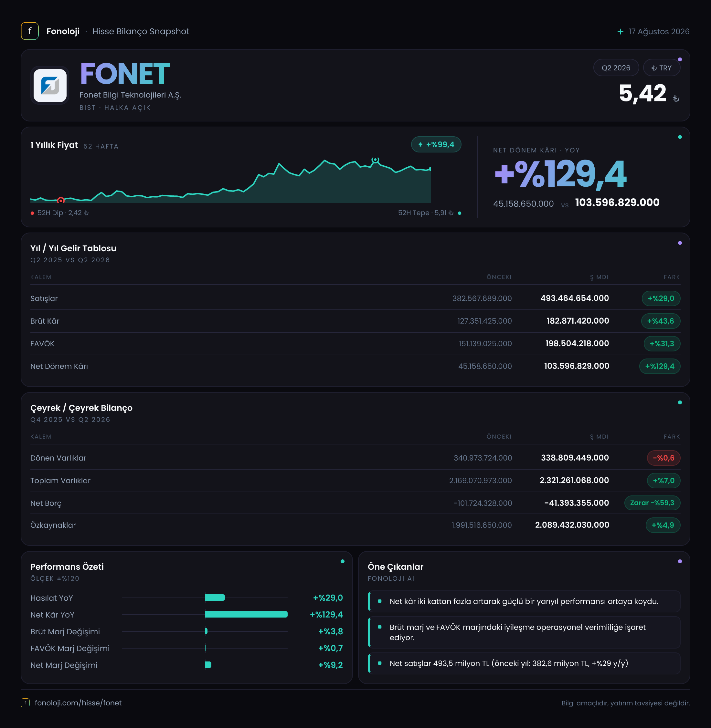711x728 pixels.
Task: Click the Öne Çıkanlar heading
Action: 396,567
